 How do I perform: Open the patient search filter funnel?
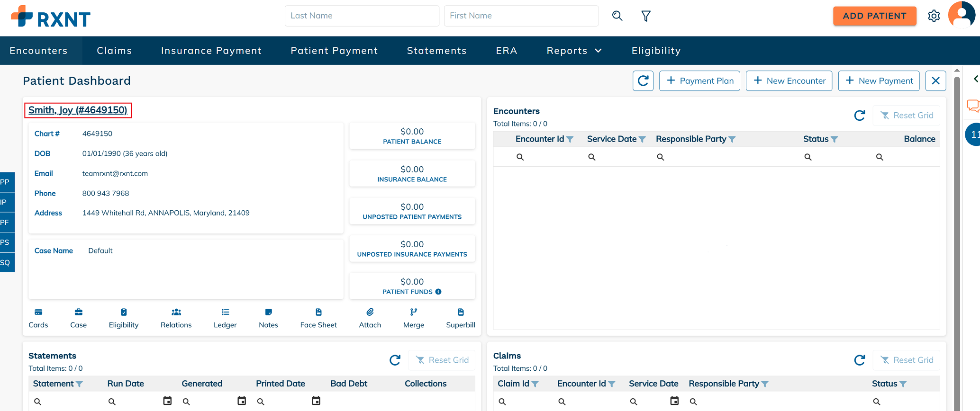(646, 16)
